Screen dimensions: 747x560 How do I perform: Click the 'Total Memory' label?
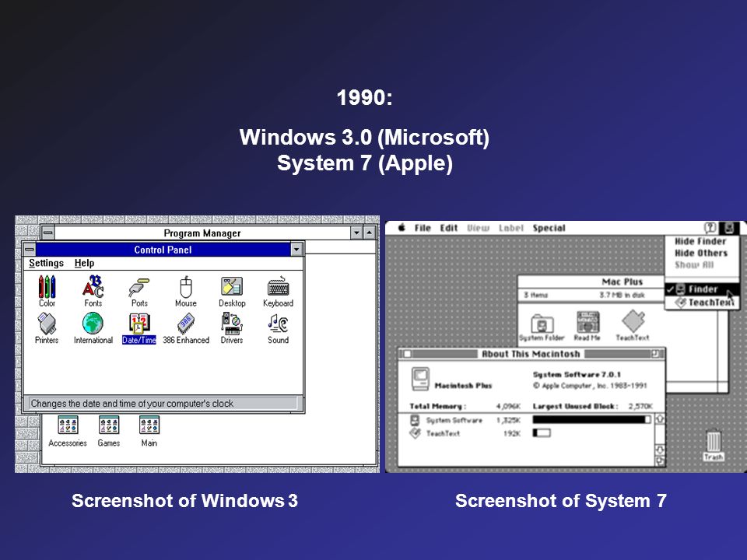coord(437,406)
